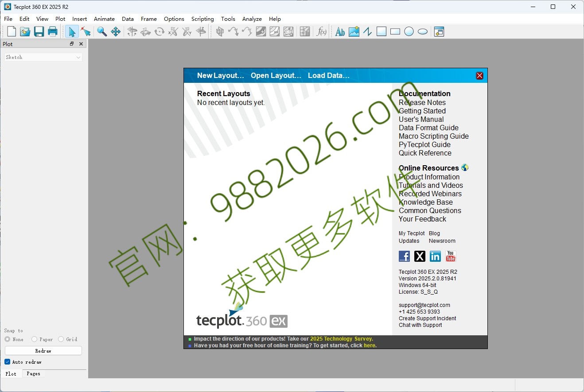Viewport: 584px width, 392px height.
Task: Click the Redraw button
Action: [43, 351]
